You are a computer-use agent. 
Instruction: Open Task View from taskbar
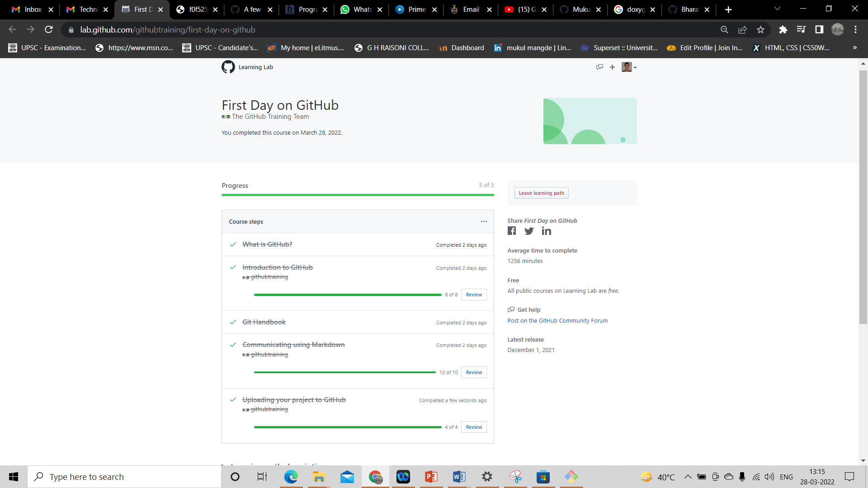(262, 477)
